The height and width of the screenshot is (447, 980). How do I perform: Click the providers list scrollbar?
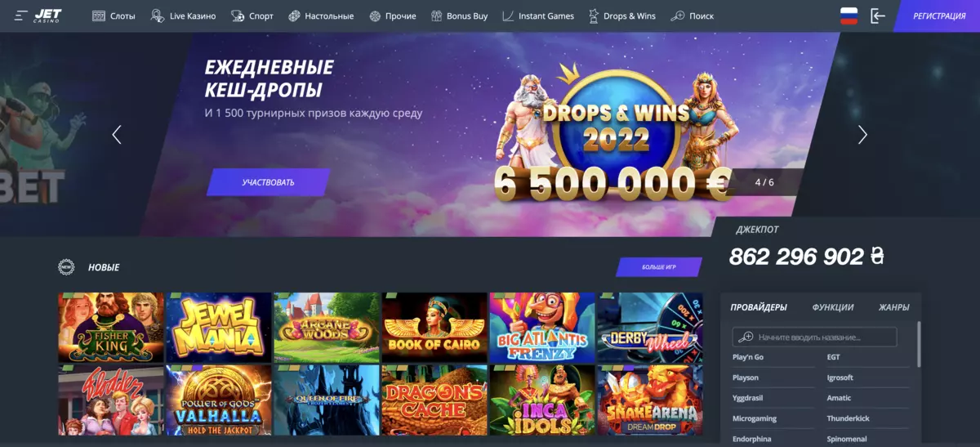click(919, 344)
